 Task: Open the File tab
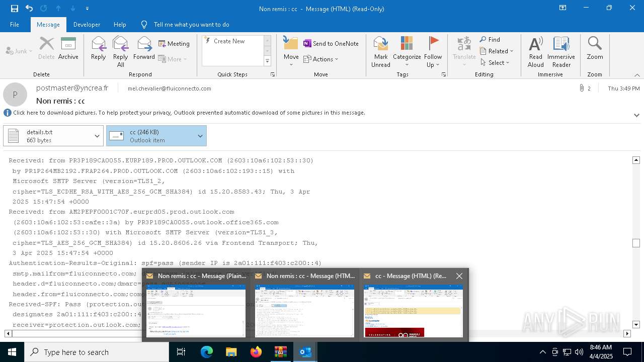pyautogui.click(x=15, y=25)
